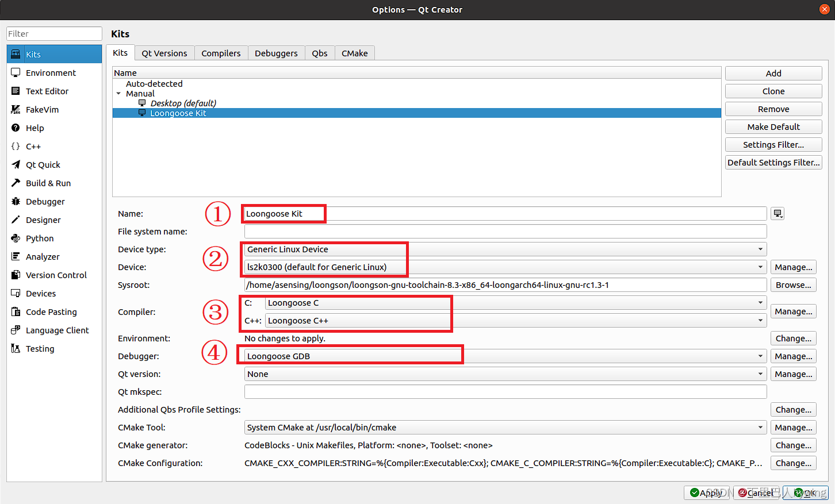This screenshot has height=504, width=835.
Task: Click Browse... next to Sysroot
Action: 794,284
